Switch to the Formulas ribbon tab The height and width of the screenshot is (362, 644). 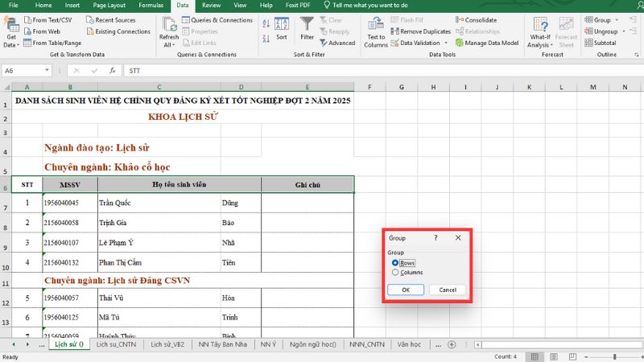tap(151, 5)
